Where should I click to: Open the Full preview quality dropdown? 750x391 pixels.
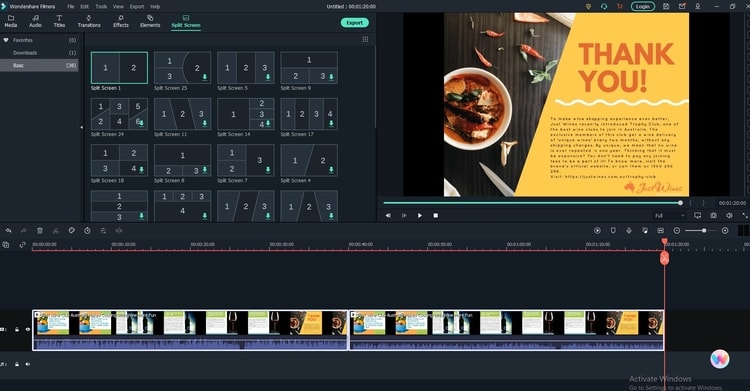coord(669,216)
